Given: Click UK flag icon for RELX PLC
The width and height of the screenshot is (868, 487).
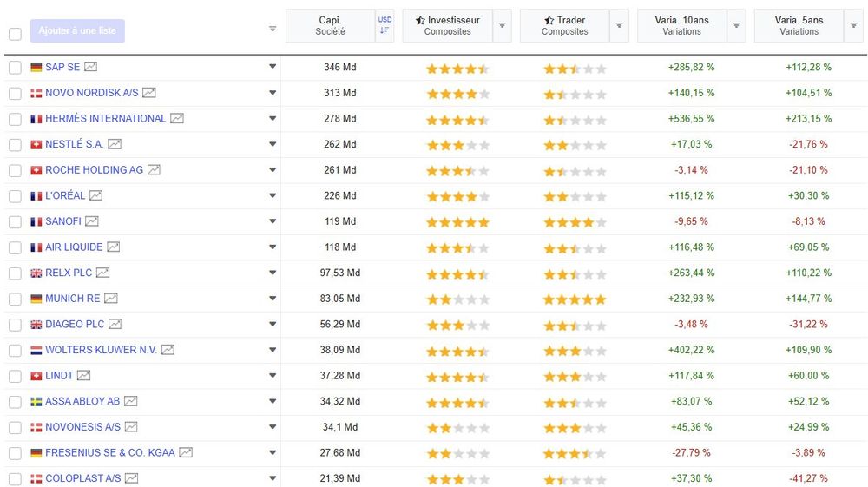Looking at the screenshot, I should click(36, 273).
